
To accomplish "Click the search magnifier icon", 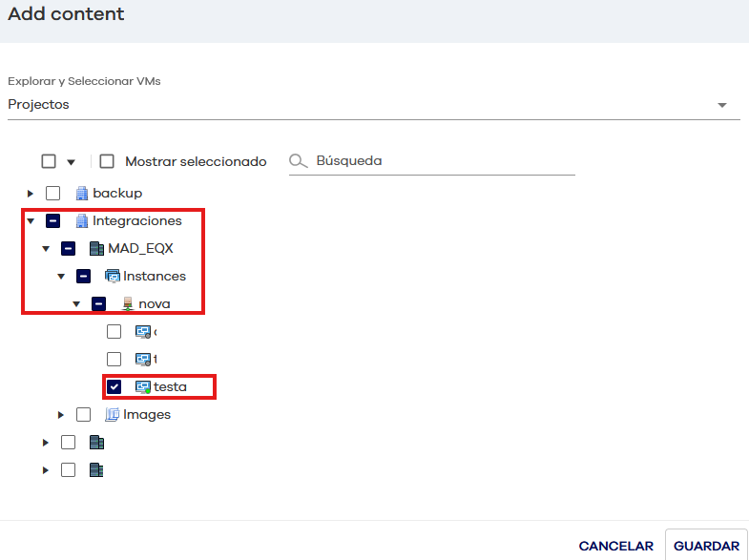I will coord(299,161).
